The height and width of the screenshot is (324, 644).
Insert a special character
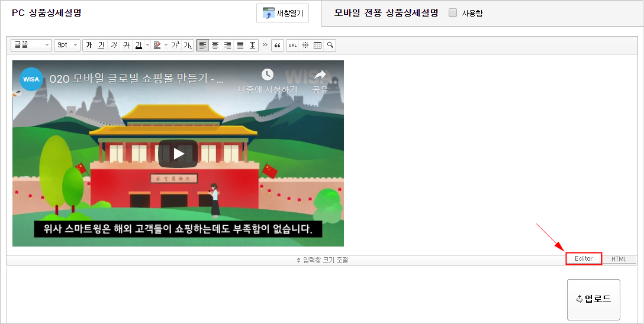pos(305,45)
